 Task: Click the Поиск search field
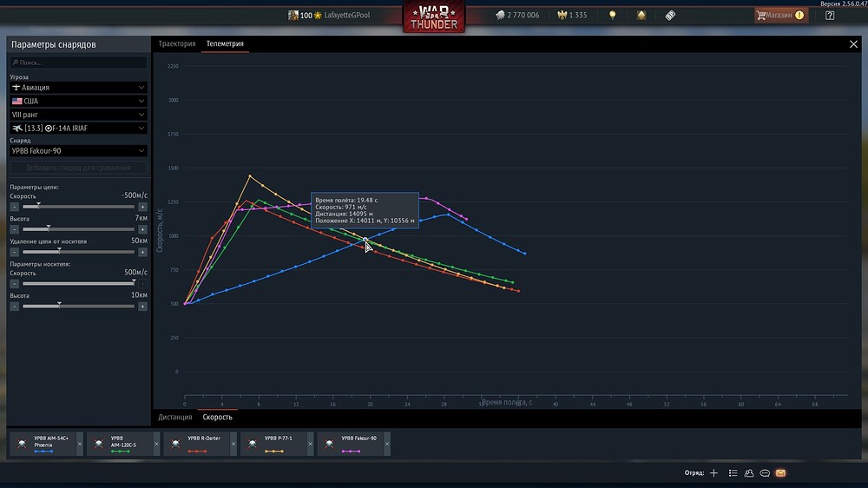pos(79,63)
